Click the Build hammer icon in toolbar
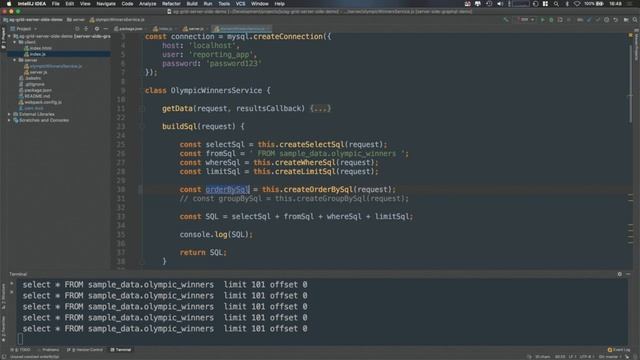Image resolution: width=640 pixels, height=360 pixels. pos(506,20)
